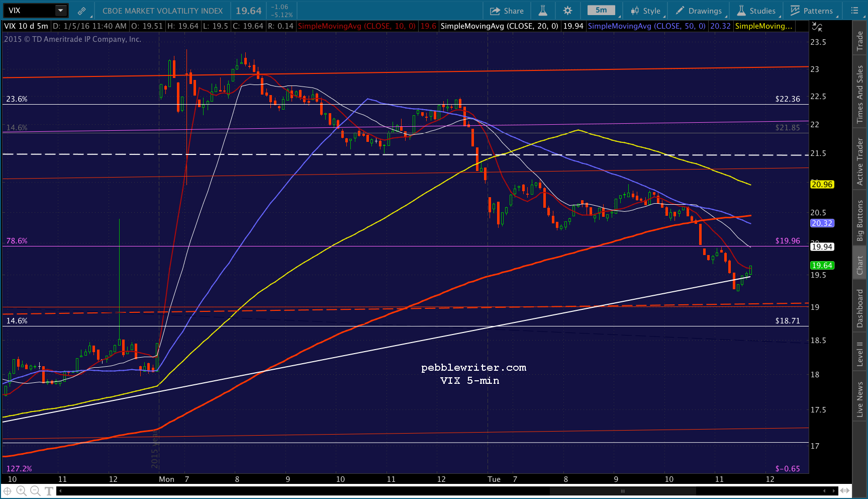Viewport: 868px width, 499px height.
Task: Click the VIX symbol input field
Action: click(29, 11)
